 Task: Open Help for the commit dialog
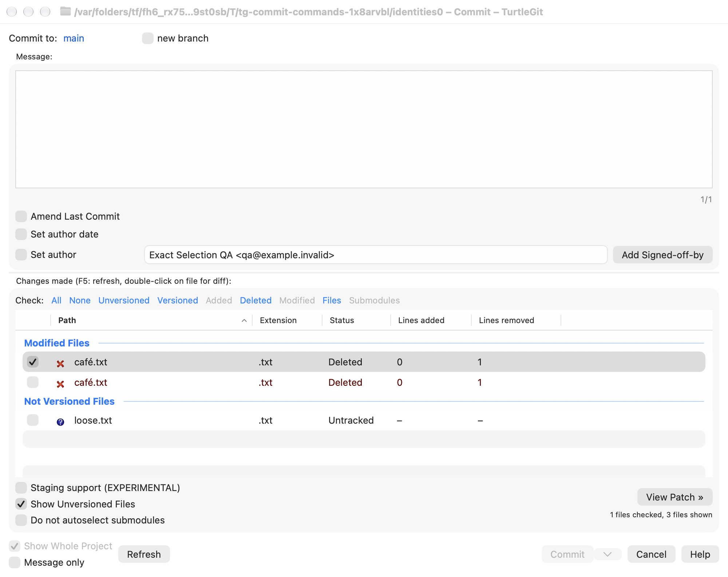coord(700,554)
